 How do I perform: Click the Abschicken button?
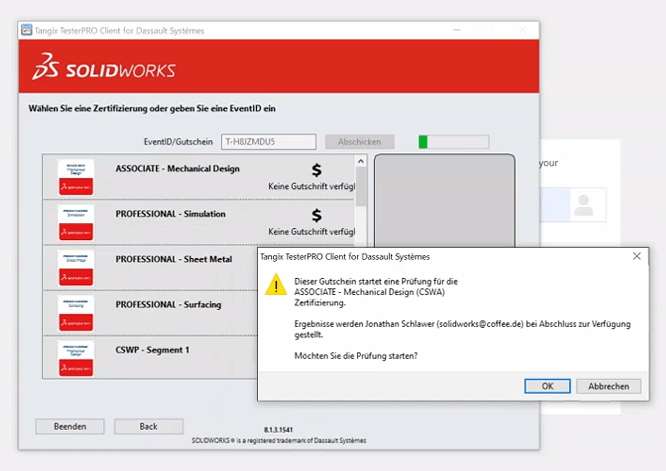[360, 142]
